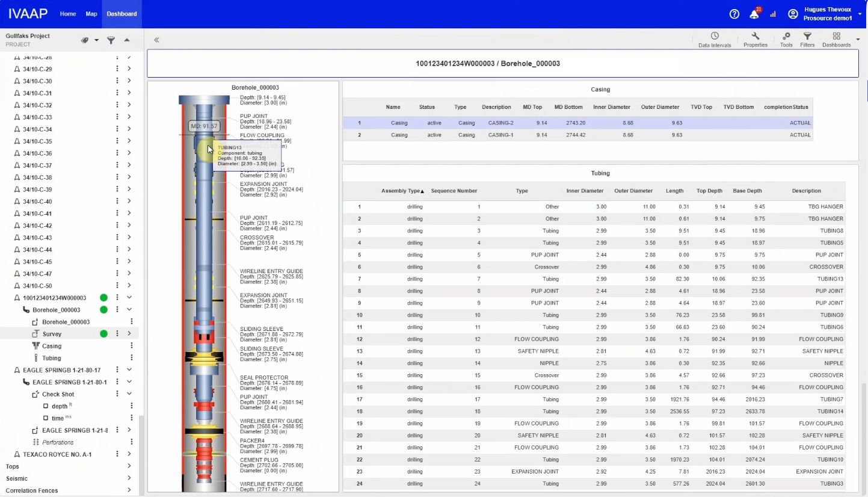The width and height of the screenshot is (868, 497).
Task: Open the Filters funnel in toolbar
Action: pyautogui.click(x=807, y=40)
